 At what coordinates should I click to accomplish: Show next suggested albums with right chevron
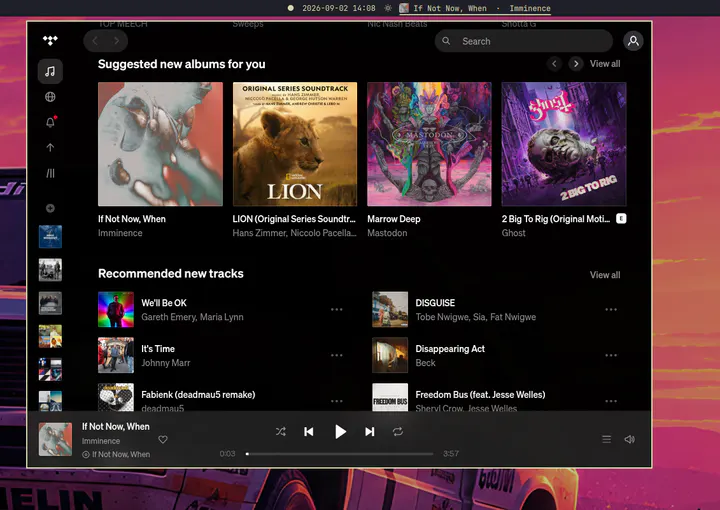pyautogui.click(x=576, y=64)
